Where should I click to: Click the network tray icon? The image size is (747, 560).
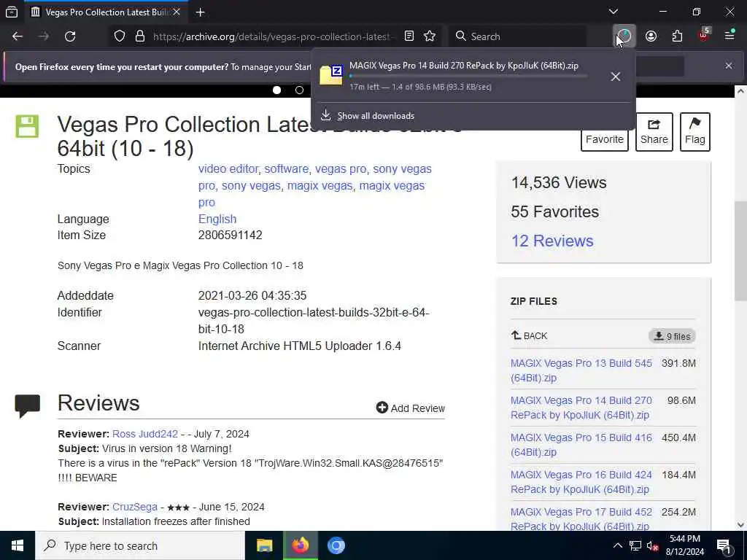pos(635,545)
